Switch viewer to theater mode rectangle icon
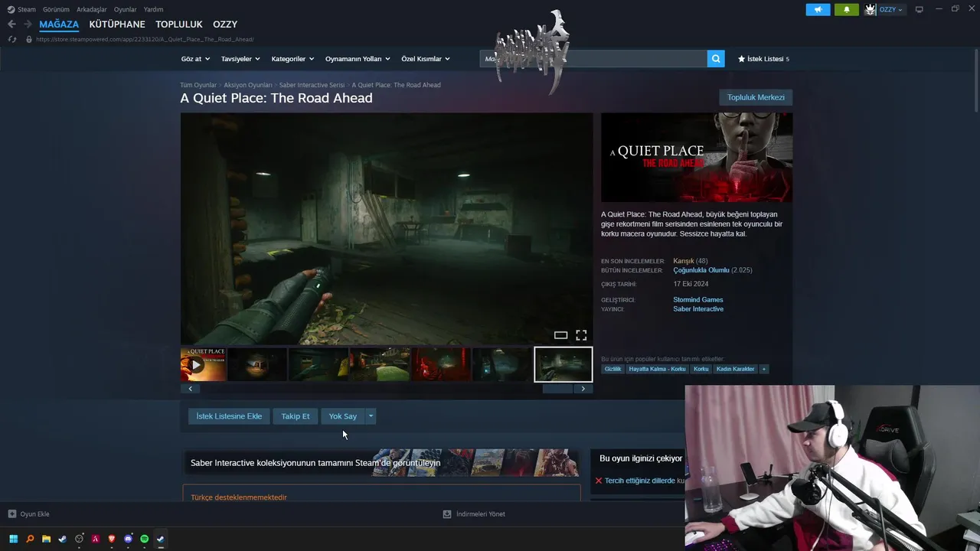 560,335
